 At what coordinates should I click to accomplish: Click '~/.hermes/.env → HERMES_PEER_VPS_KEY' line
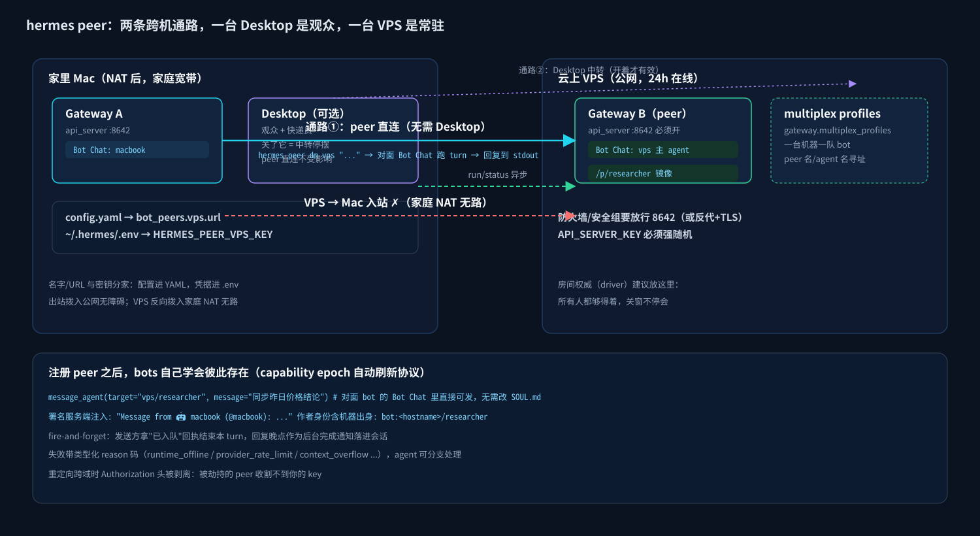point(169,234)
